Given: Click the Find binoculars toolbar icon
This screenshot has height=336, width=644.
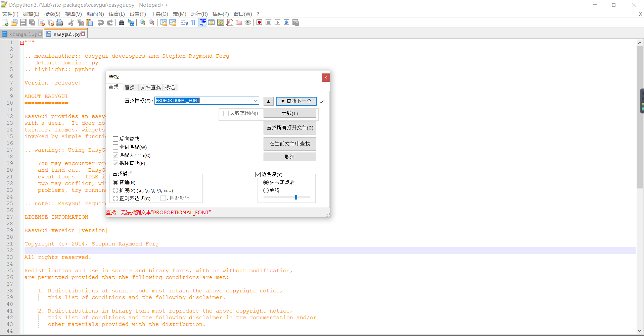Looking at the screenshot, I should pyautogui.click(x=122, y=22).
